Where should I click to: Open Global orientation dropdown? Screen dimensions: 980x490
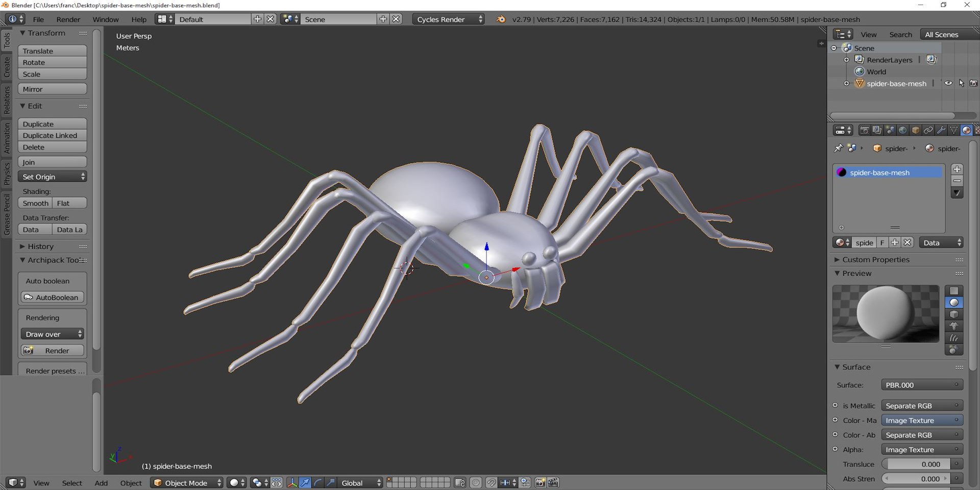360,482
